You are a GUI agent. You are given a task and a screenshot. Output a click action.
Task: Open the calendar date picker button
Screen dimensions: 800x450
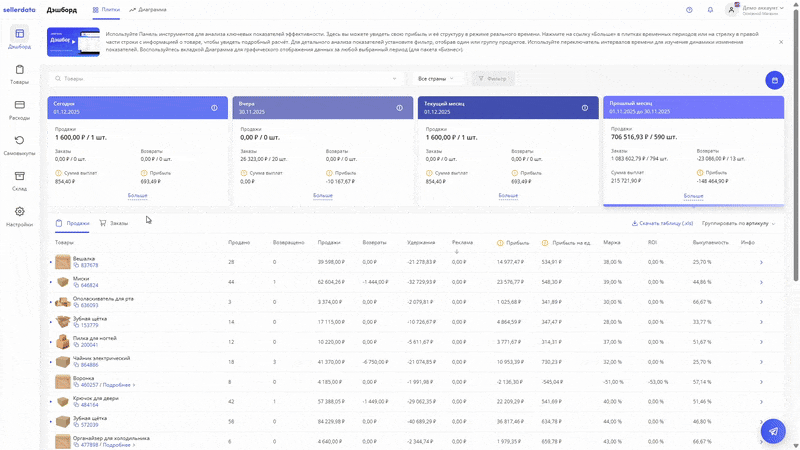tap(773, 80)
